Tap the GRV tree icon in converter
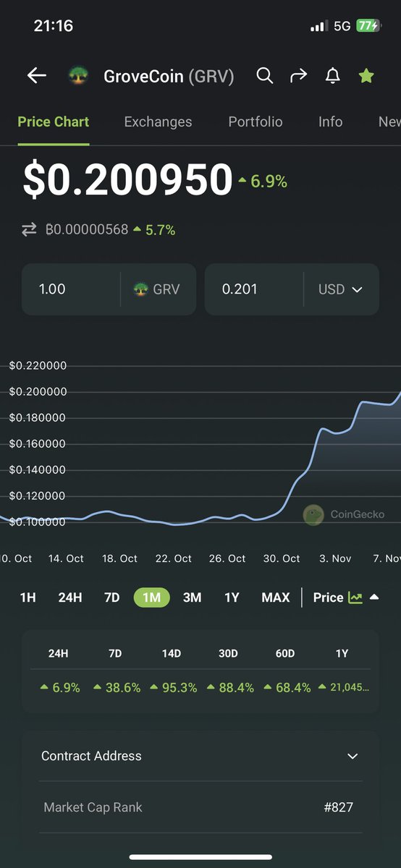This screenshot has width=401, height=868. tap(141, 289)
